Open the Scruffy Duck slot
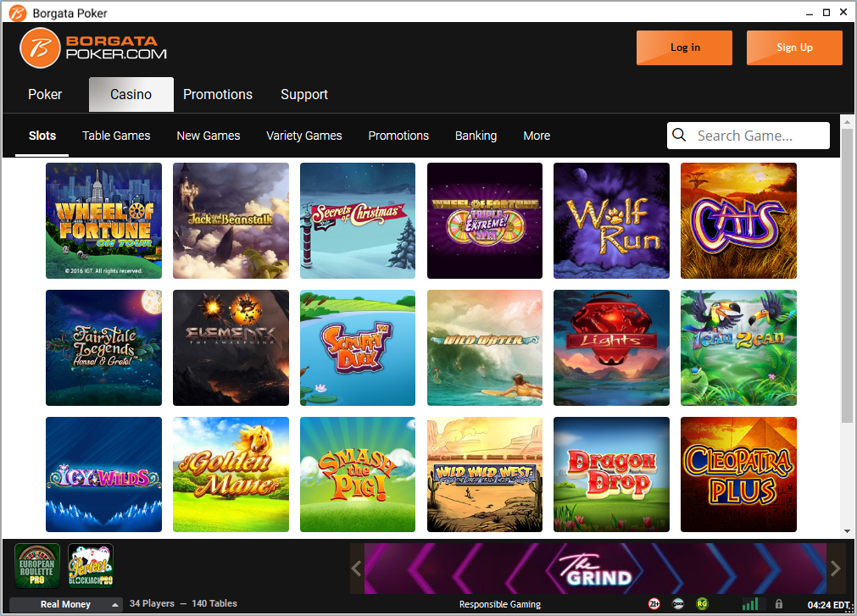The height and width of the screenshot is (616, 857). tap(358, 348)
